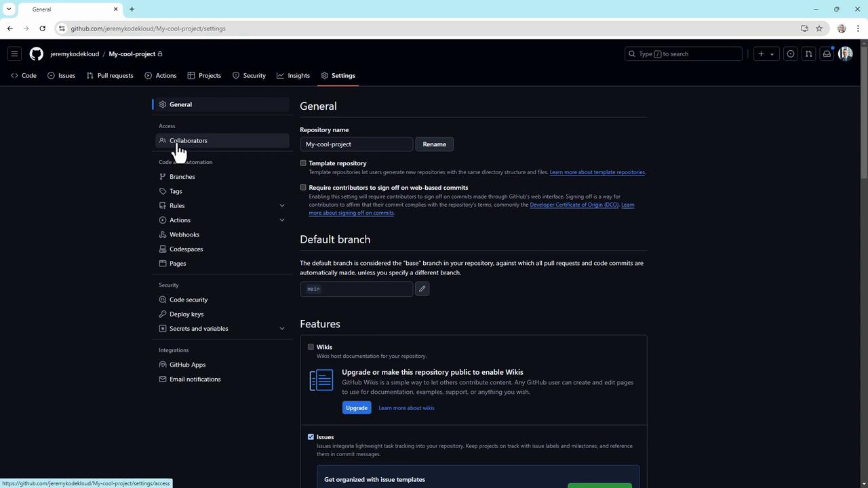The width and height of the screenshot is (868, 488).
Task: Open Collaborators settings page
Action: pos(223,140)
